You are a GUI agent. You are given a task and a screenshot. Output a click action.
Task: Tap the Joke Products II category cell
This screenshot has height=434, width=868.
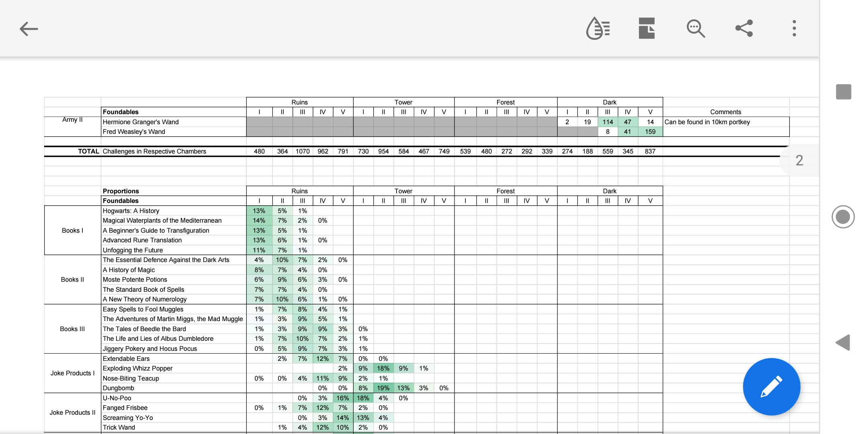tap(72, 413)
